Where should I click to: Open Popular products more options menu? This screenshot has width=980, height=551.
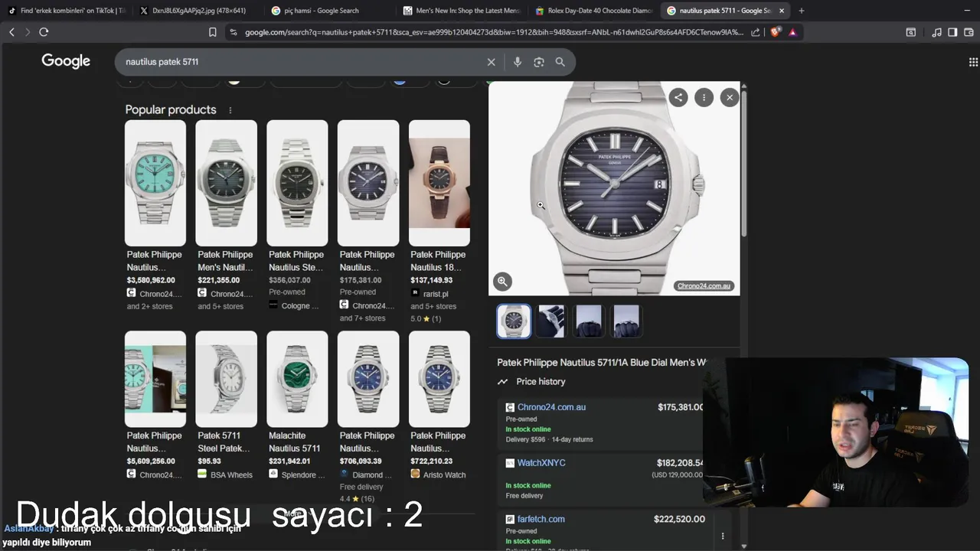click(230, 110)
